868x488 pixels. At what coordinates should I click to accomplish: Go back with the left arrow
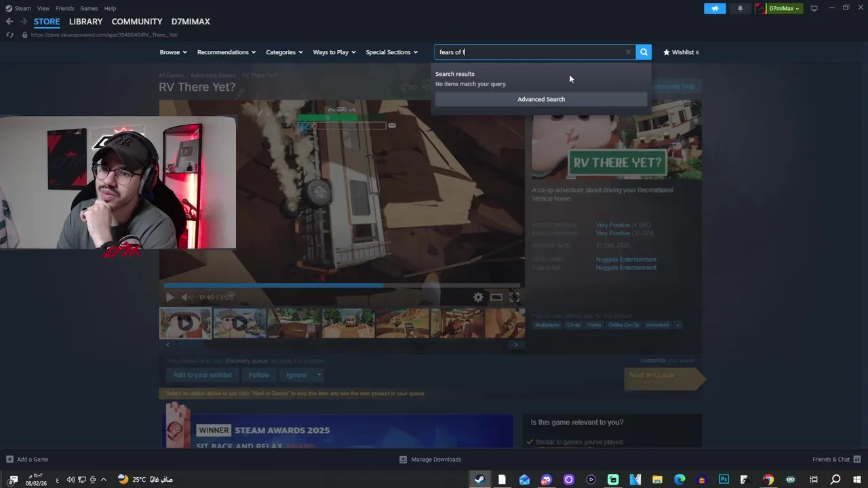click(9, 22)
